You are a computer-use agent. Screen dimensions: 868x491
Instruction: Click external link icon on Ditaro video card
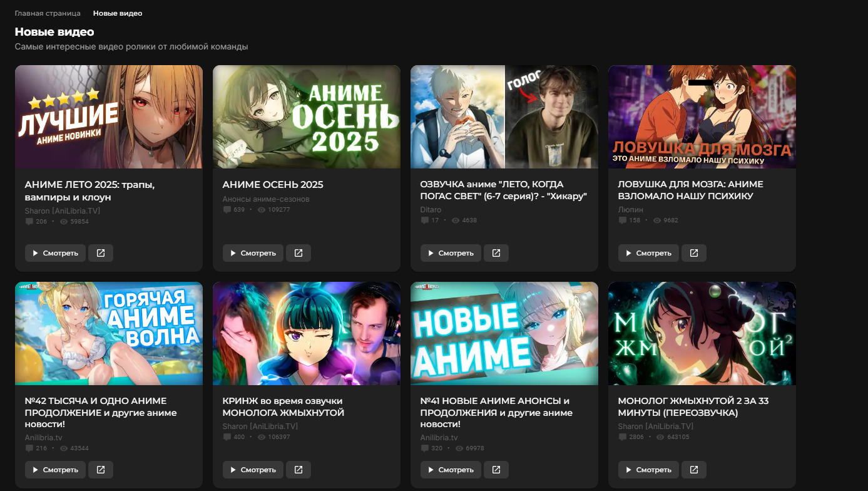(496, 253)
